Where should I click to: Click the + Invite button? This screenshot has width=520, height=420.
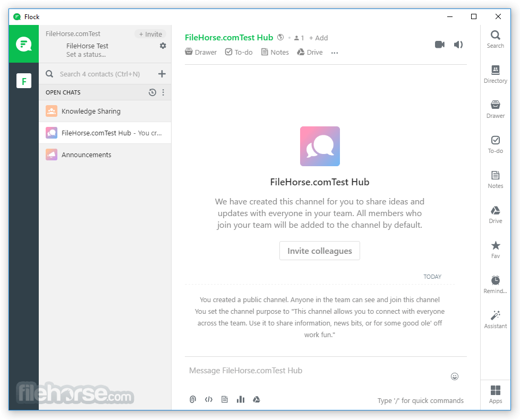[x=150, y=34]
